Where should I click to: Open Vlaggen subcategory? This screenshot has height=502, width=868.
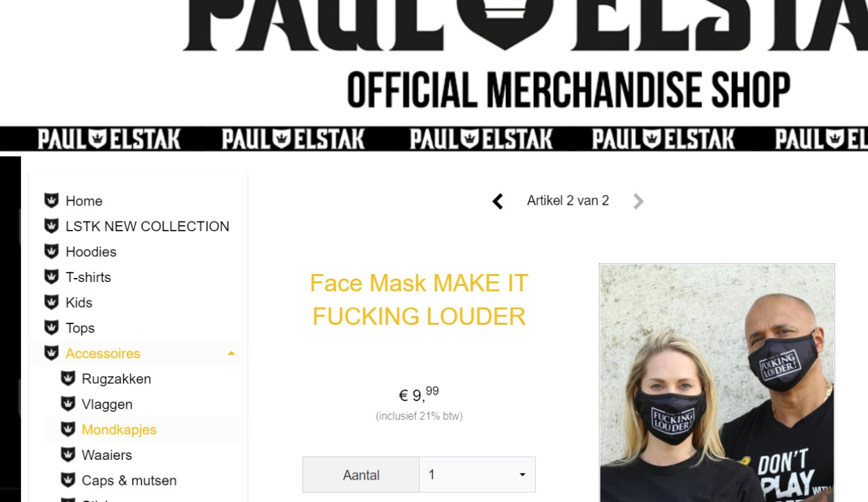(107, 404)
